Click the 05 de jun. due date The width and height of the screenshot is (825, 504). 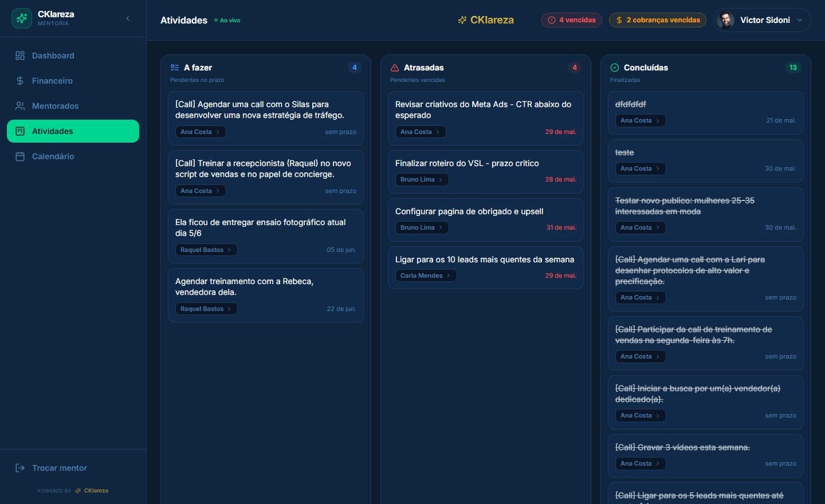point(341,250)
